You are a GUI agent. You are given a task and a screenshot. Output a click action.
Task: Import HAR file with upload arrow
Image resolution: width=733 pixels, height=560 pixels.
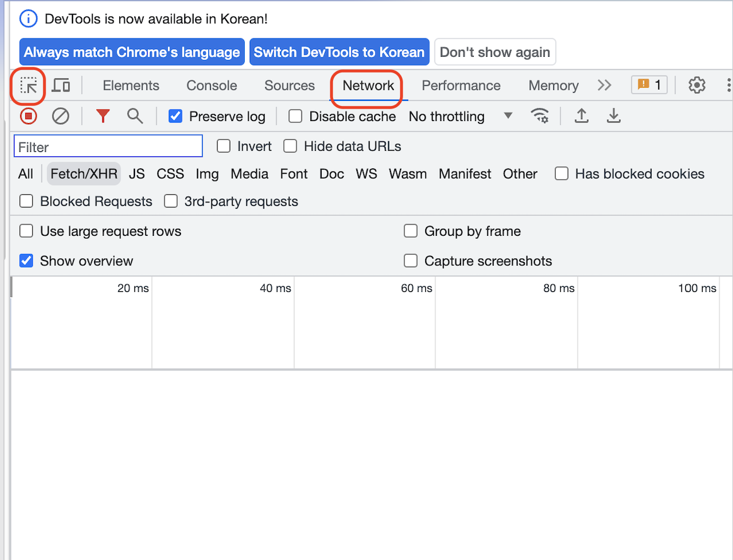tap(582, 115)
